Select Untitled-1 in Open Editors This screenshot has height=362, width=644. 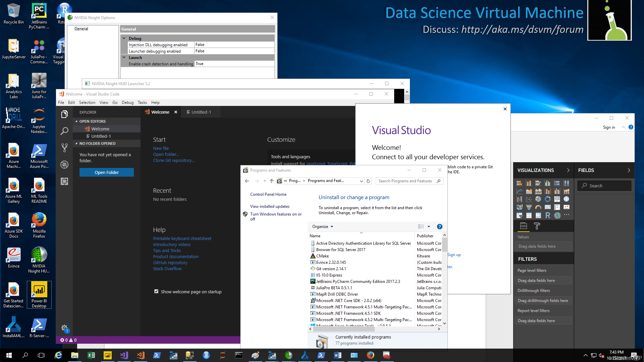(101, 136)
